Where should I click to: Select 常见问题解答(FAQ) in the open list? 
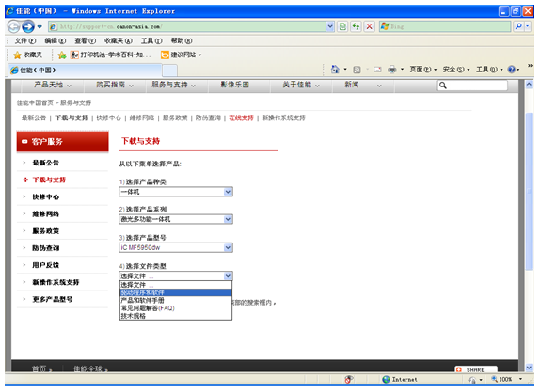pyautogui.click(x=176, y=308)
